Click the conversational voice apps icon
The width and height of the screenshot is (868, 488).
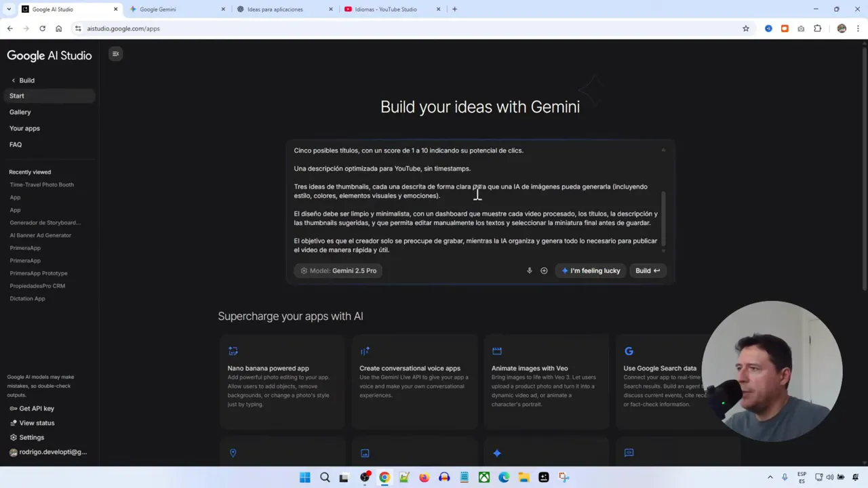365,350
